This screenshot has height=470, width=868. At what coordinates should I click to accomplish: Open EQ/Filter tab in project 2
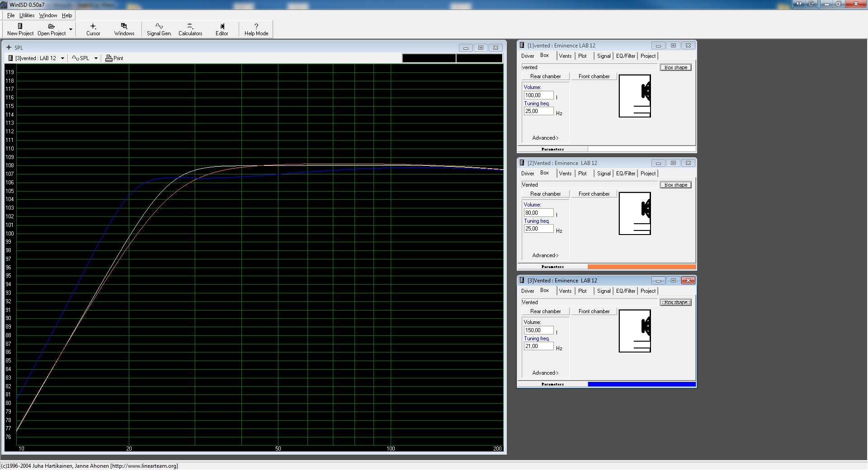(626, 174)
